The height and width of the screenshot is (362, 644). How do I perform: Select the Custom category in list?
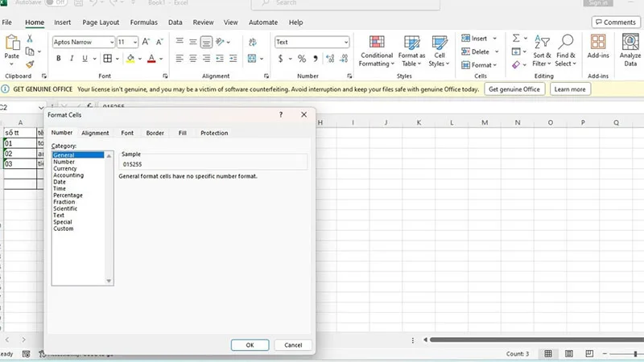pyautogui.click(x=64, y=228)
